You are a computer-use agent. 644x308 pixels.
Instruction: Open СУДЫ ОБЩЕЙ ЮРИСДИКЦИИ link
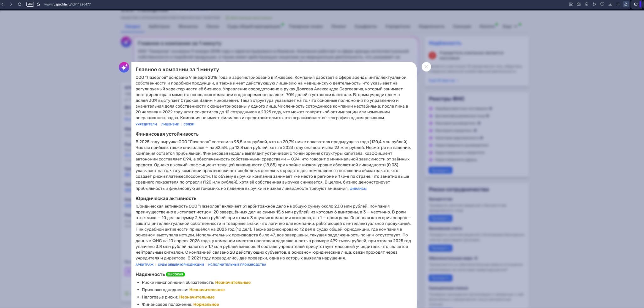pos(181,265)
